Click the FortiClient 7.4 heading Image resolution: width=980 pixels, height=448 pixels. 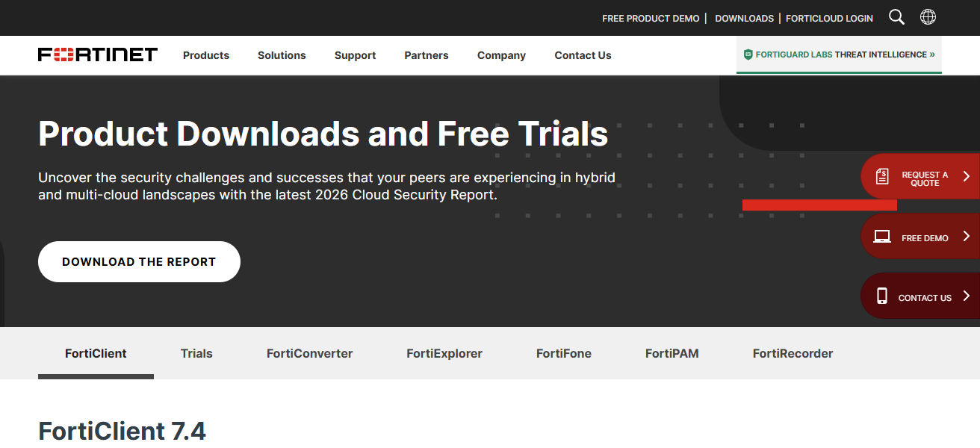pyautogui.click(x=122, y=431)
